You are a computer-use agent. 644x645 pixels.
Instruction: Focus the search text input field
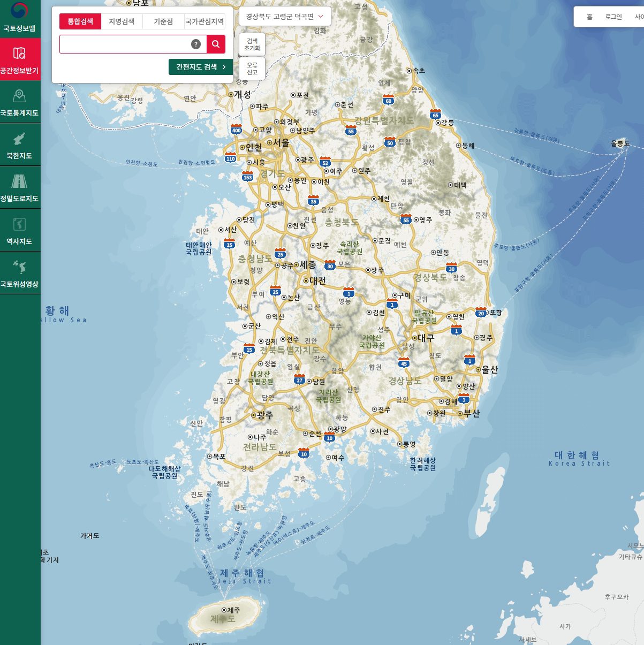(124, 44)
